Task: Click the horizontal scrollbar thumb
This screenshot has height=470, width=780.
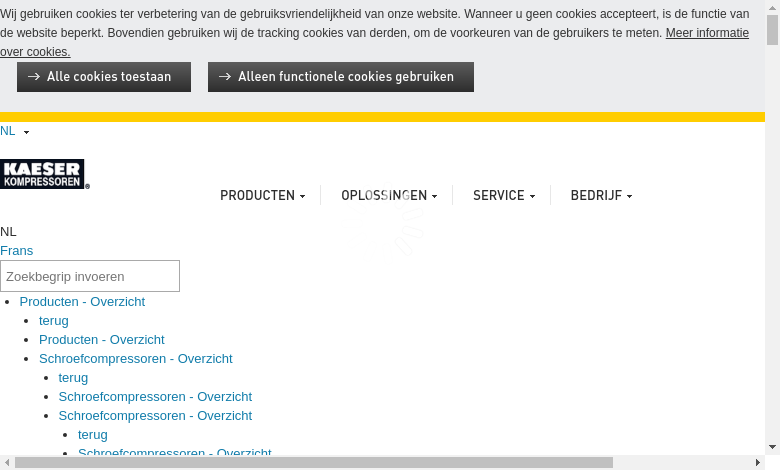Action: point(313,462)
